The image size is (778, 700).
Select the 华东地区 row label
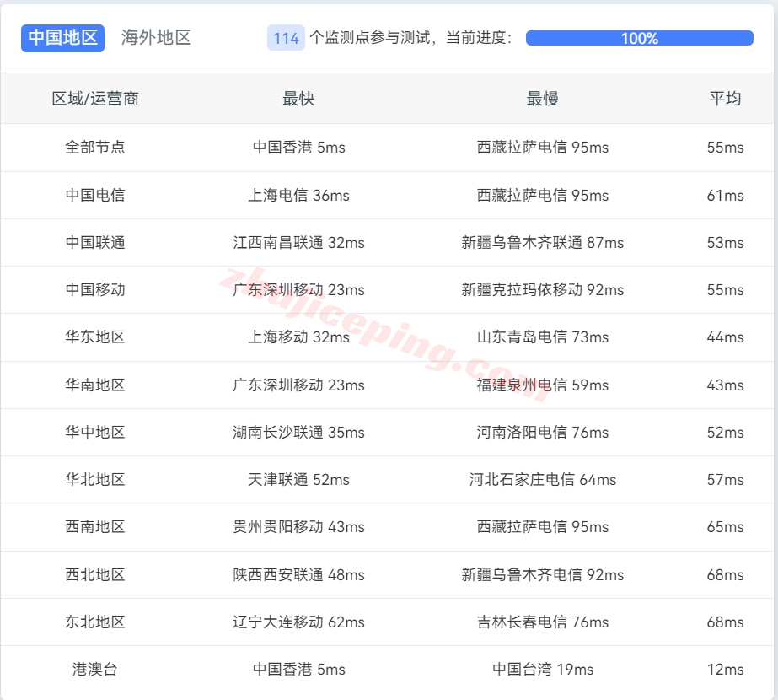[x=95, y=337]
